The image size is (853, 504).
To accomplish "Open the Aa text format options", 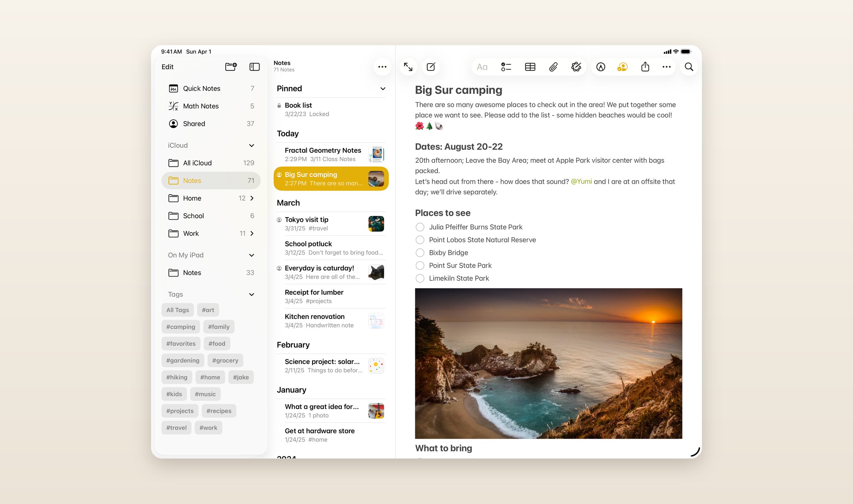I will coord(482,67).
